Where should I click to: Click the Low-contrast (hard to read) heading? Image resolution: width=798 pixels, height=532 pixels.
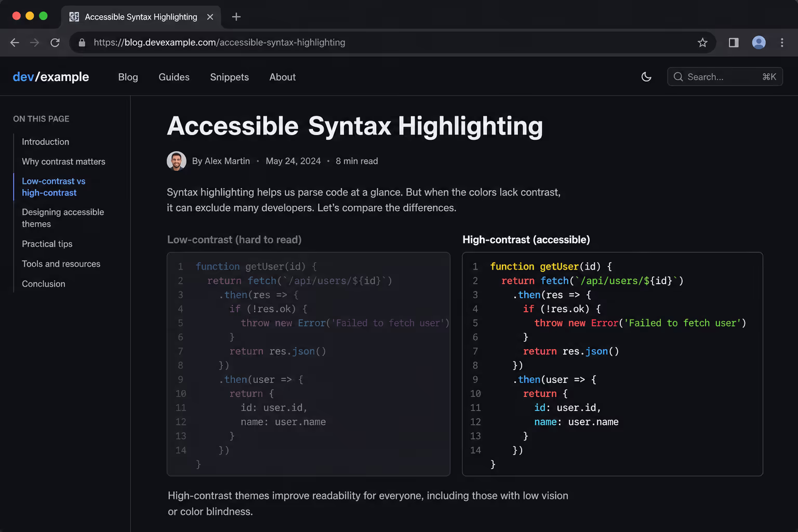point(234,240)
